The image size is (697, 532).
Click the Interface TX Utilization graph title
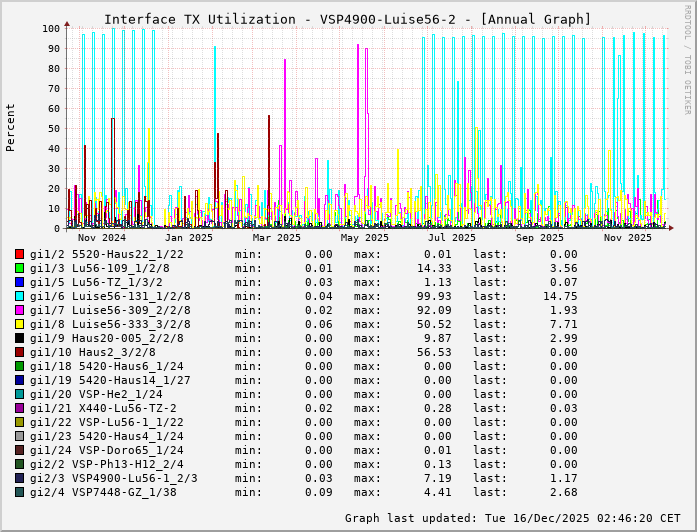click(347, 19)
